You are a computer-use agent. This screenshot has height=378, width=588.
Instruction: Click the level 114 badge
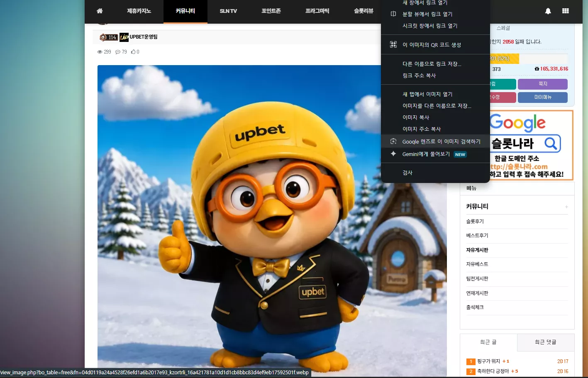pos(109,37)
